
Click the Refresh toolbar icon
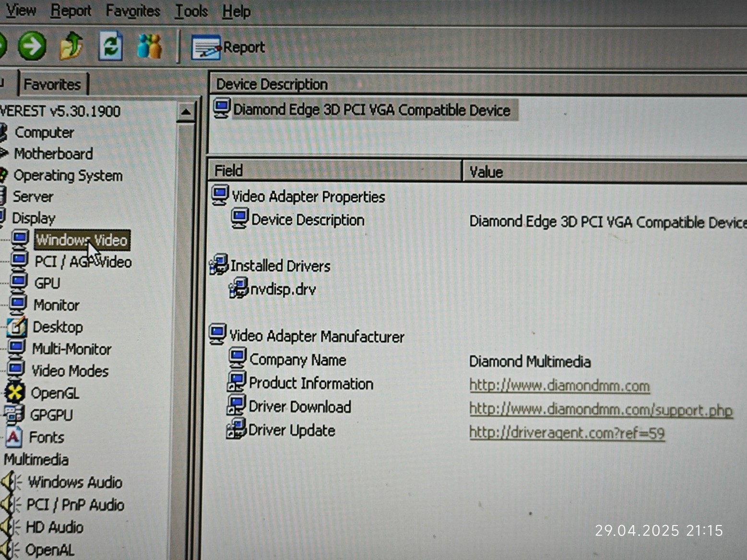click(110, 46)
